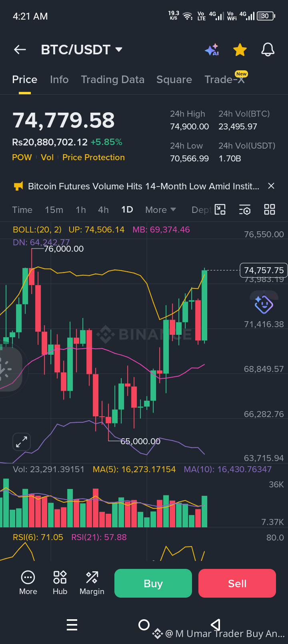288x644 pixels.
Task: Open the Trading Data tab
Action: click(x=113, y=80)
